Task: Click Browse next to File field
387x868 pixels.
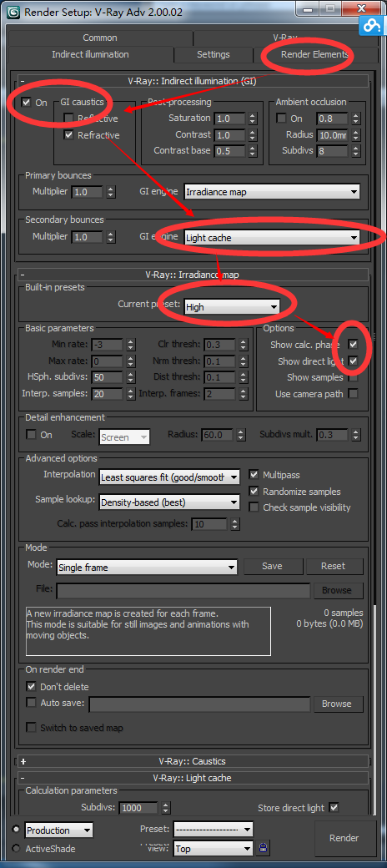Action: point(337,590)
